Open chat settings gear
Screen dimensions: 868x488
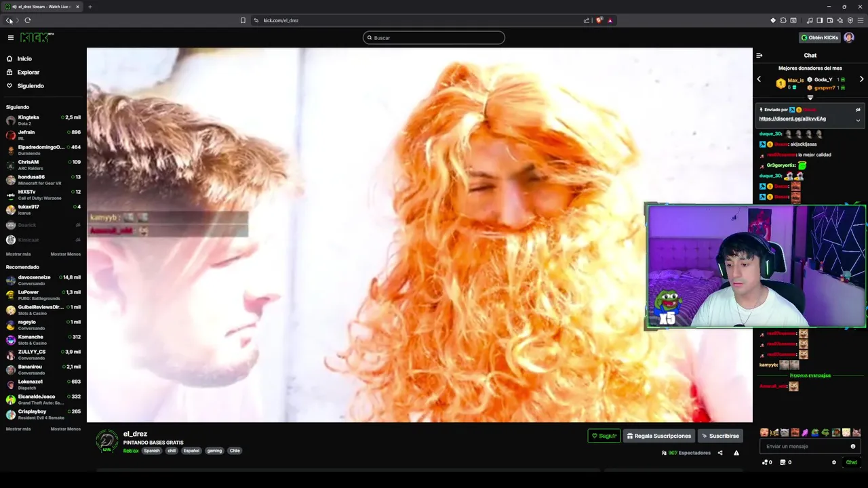coord(834,462)
